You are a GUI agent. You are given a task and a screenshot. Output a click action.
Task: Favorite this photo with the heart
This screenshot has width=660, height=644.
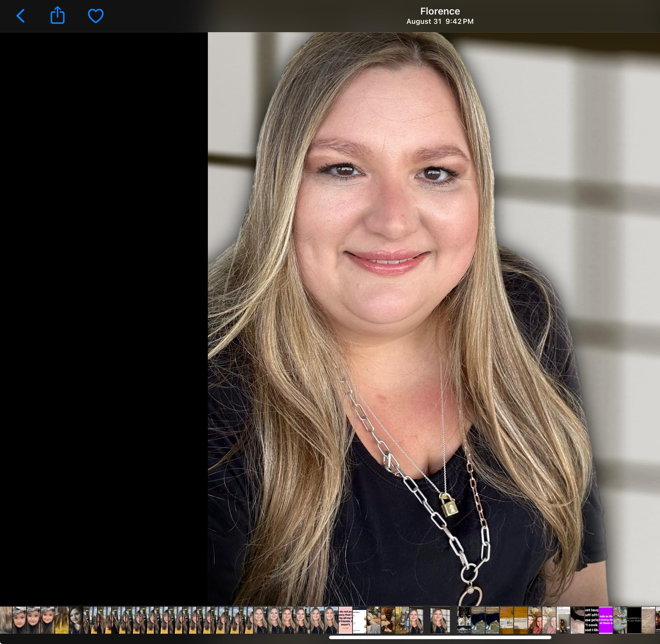tap(95, 16)
